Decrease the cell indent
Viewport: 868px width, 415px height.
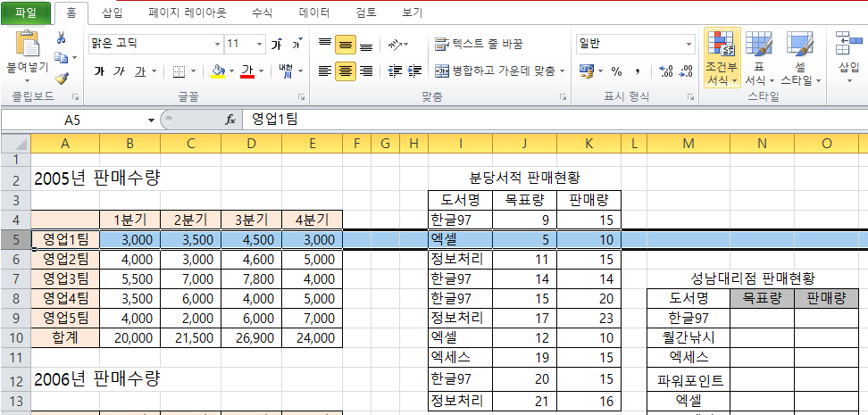point(395,71)
